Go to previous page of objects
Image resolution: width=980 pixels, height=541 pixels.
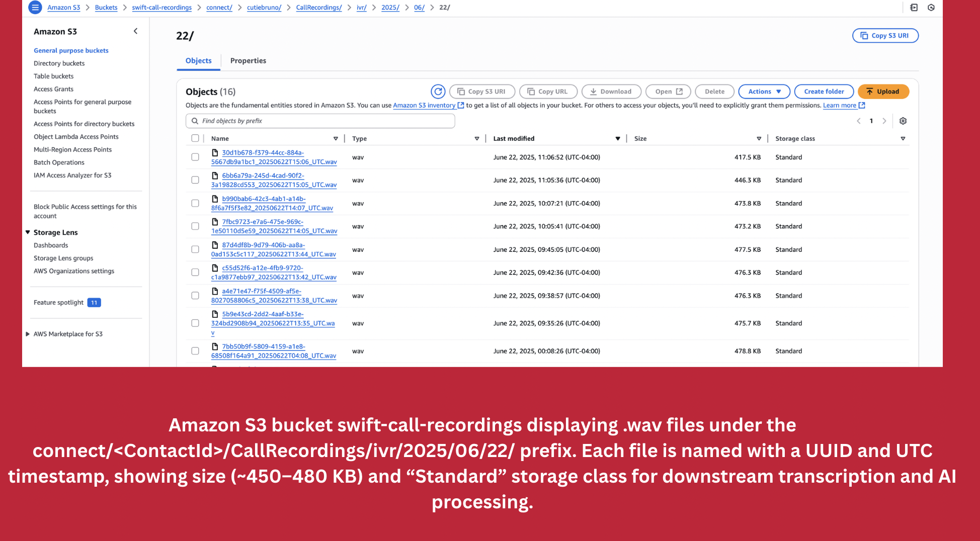click(x=859, y=121)
